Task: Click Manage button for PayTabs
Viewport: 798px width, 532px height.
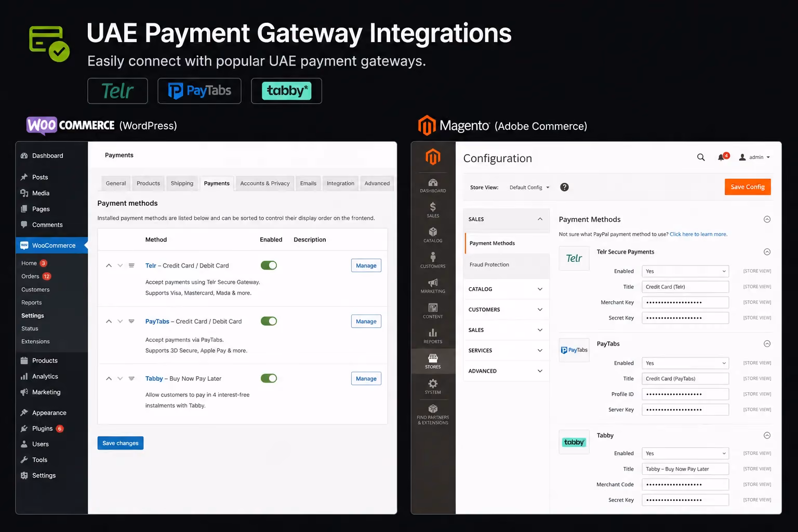Action: point(366,322)
